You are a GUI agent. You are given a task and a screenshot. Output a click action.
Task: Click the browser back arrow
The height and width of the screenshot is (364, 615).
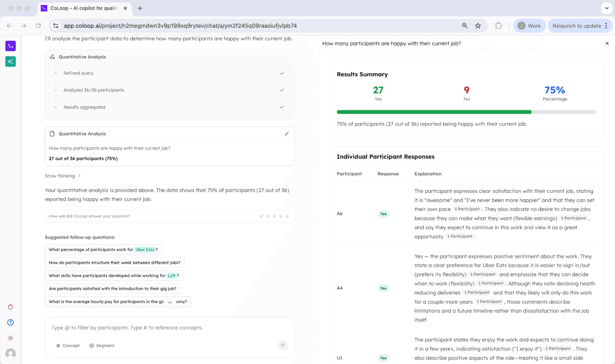pos(9,26)
